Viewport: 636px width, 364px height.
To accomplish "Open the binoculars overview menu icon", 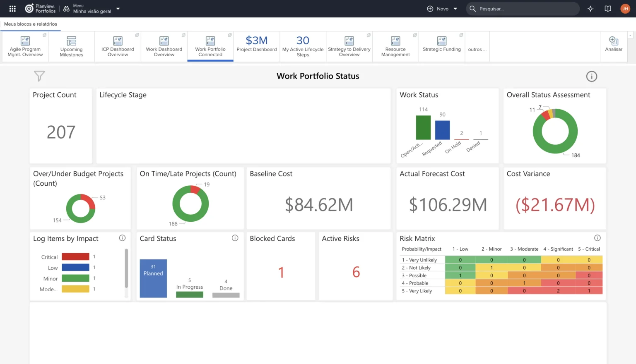I will [66, 9].
